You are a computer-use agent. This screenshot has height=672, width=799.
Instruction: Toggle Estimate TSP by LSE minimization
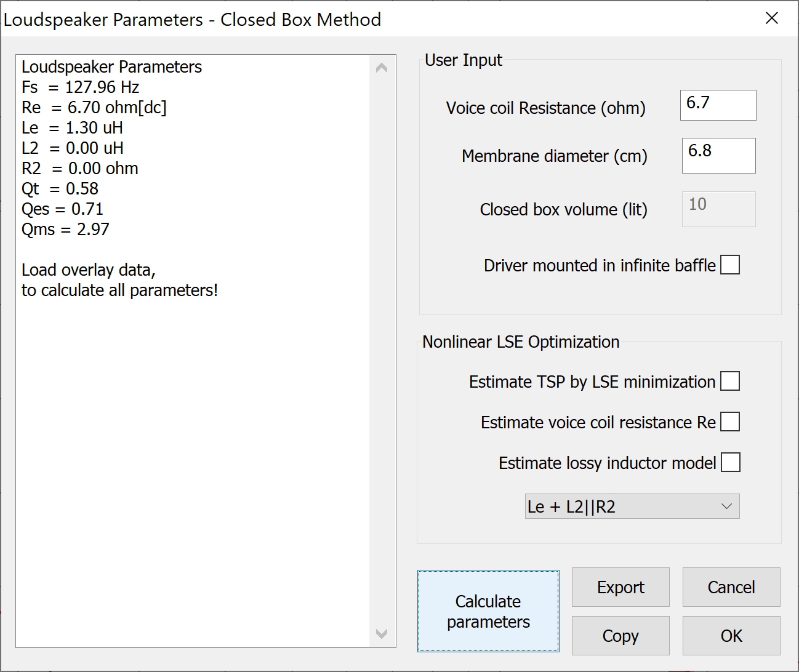tap(730, 382)
